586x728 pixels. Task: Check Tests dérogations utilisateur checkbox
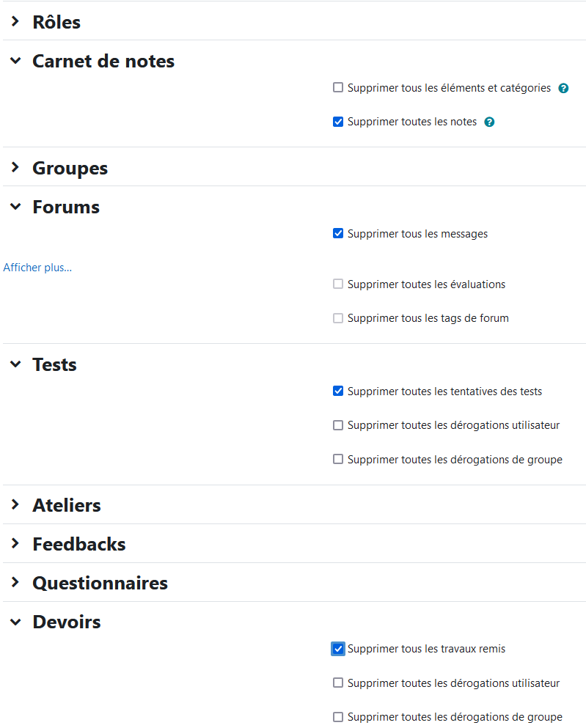(338, 425)
